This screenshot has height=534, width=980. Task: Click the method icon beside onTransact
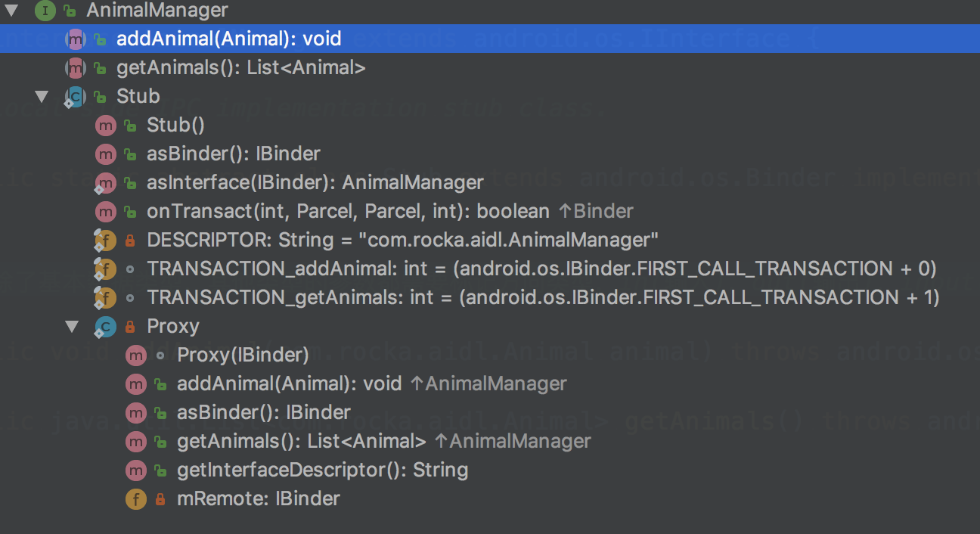coord(105,212)
